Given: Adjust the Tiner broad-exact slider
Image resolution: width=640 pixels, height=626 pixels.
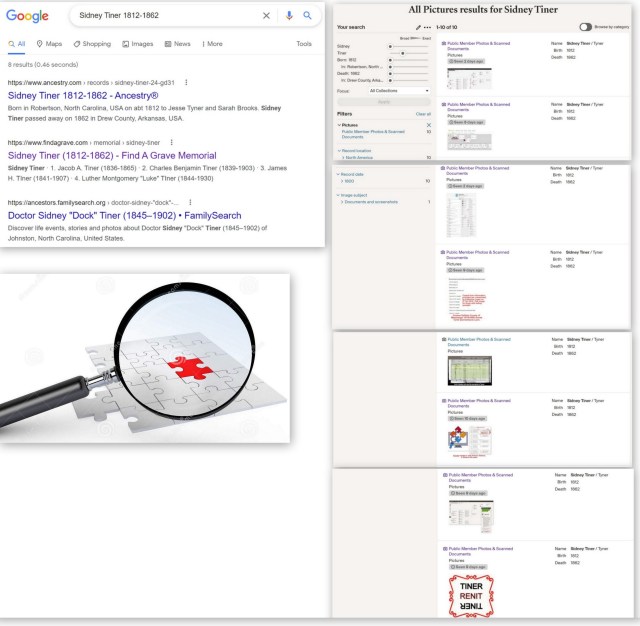Looking at the screenshot, I should (403, 52).
